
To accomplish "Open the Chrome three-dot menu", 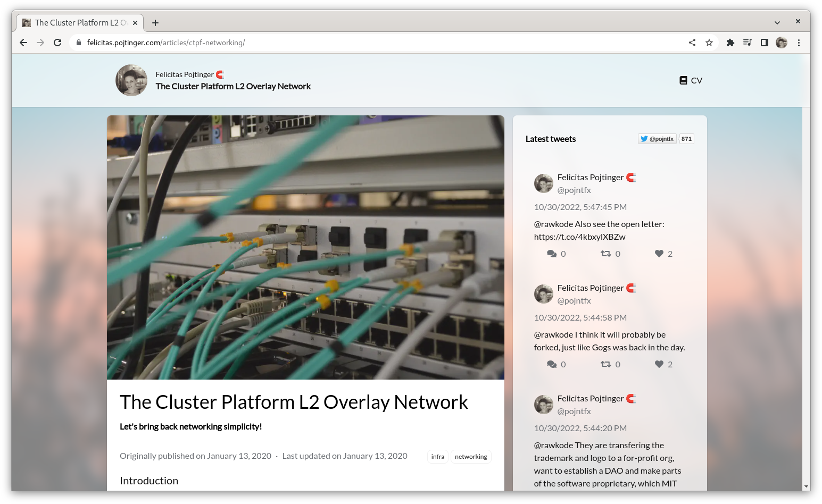I will pos(799,43).
